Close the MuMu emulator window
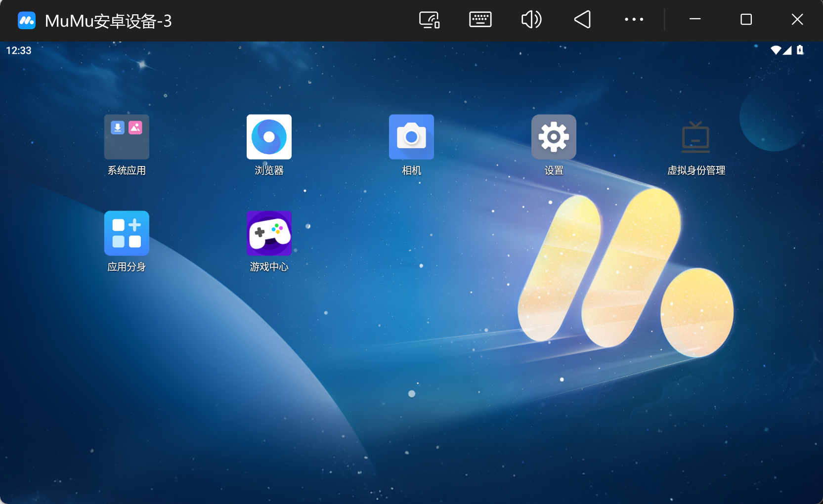The height and width of the screenshot is (504, 823). pos(797,19)
